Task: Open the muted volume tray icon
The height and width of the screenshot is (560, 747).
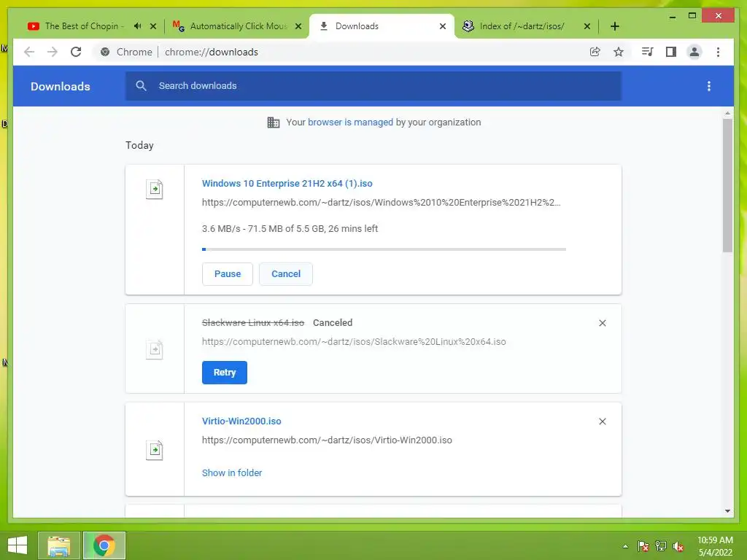Action: click(x=678, y=546)
